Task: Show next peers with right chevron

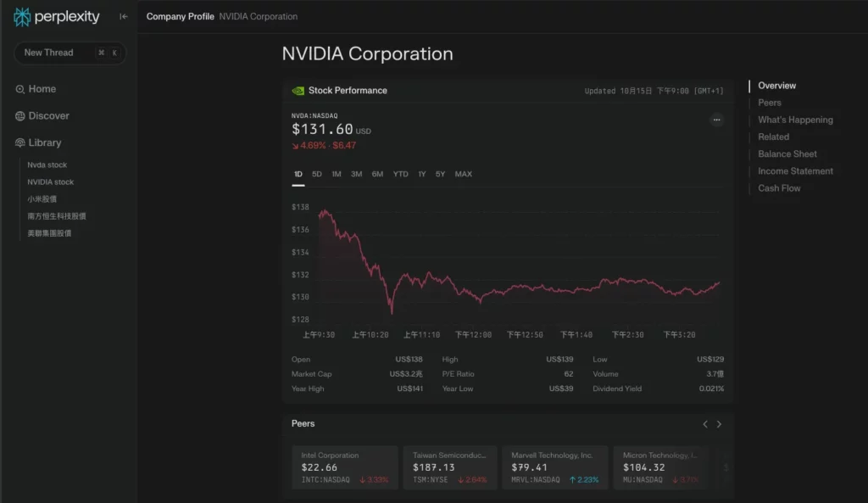Action: (x=719, y=424)
